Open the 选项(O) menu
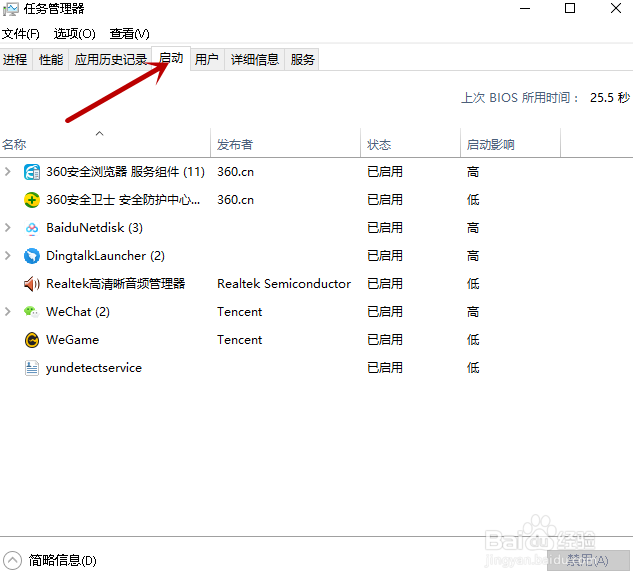 point(75,34)
